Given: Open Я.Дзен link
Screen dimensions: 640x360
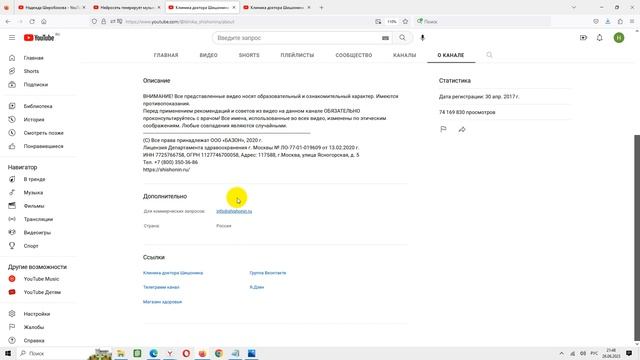Looking at the screenshot, I should point(257,287).
